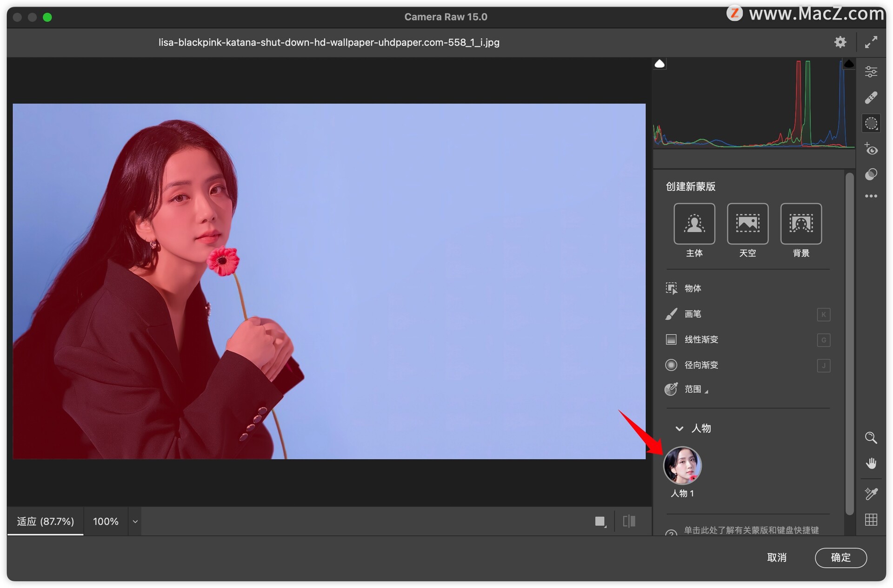Open the Edit adjustments panel icon
Screen dimensions: 893x588
[x=871, y=72]
